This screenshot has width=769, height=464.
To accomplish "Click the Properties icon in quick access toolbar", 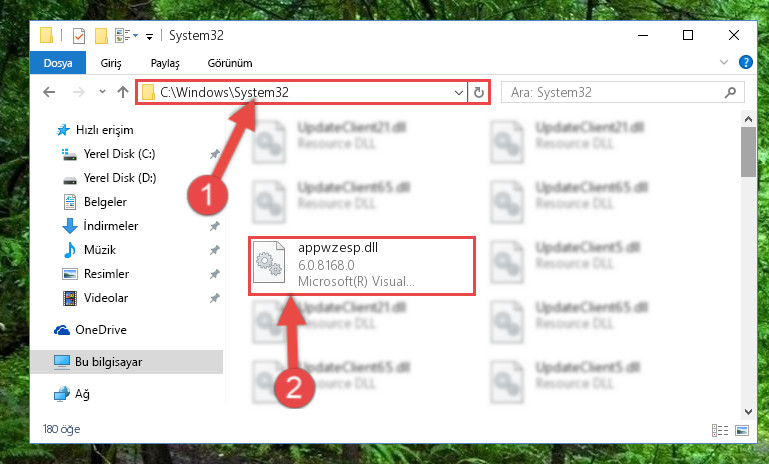I will click(78, 35).
